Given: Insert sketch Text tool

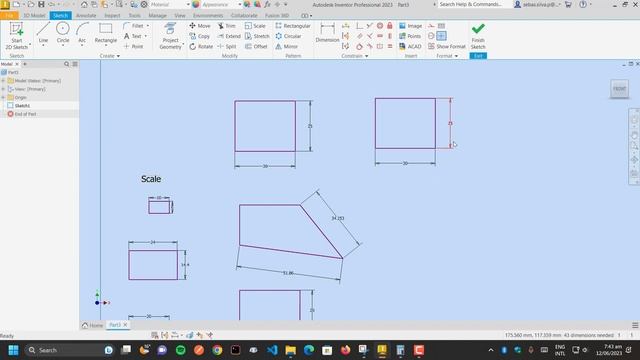Looking at the screenshot, I should 133,36.
